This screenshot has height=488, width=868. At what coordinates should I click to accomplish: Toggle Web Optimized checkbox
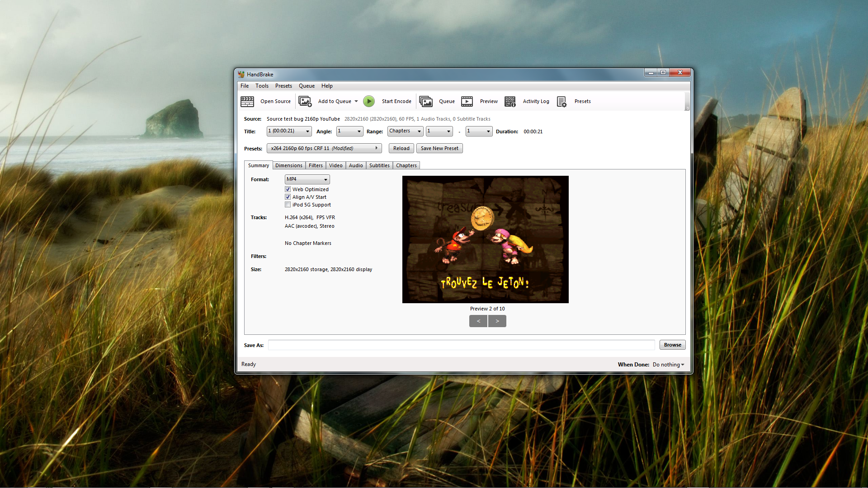click(288, 189)
